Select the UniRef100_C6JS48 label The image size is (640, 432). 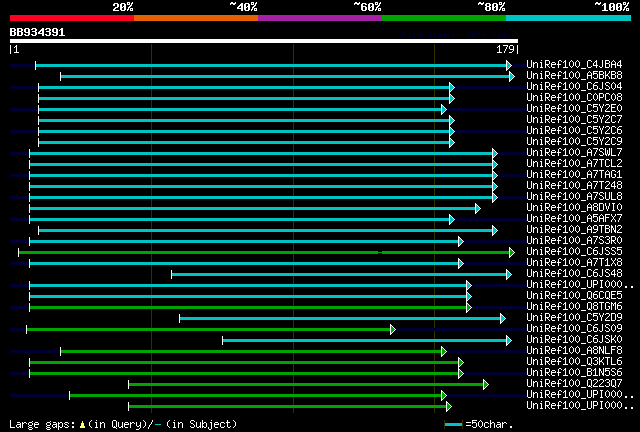point(574,274)
